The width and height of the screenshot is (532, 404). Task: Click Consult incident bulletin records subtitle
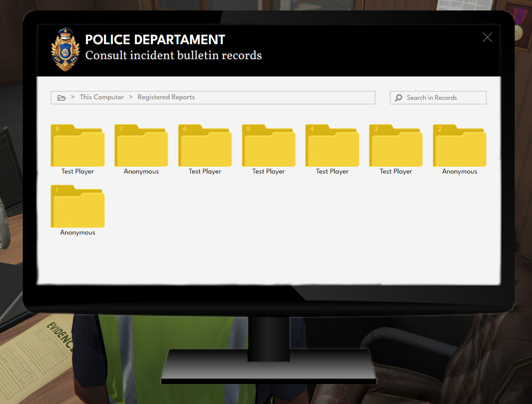coord(174,55)
